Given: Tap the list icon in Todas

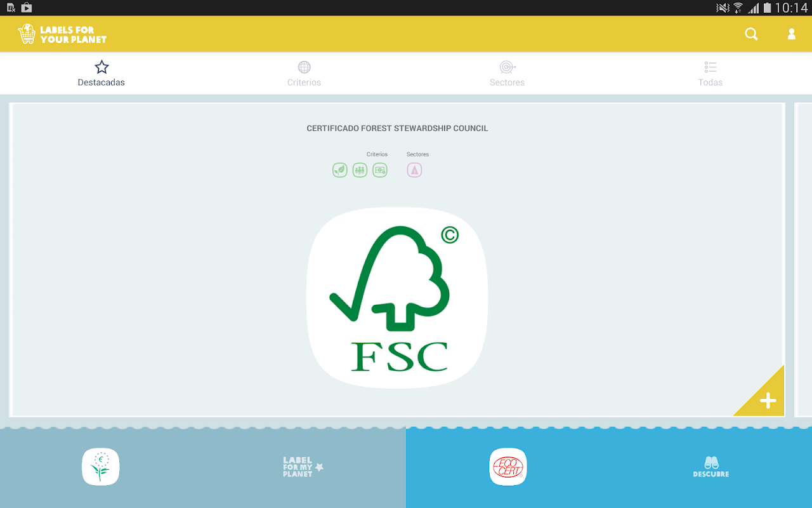Looking at the screenshot, I should pyautogui.click(x=710, y=67).
